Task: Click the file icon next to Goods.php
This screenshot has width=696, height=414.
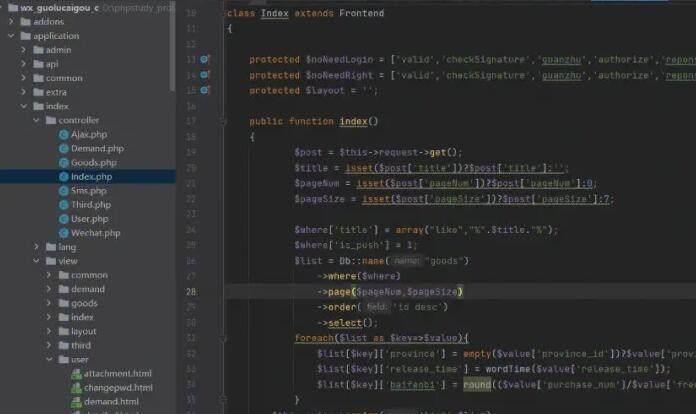Action: coord(63,162)
